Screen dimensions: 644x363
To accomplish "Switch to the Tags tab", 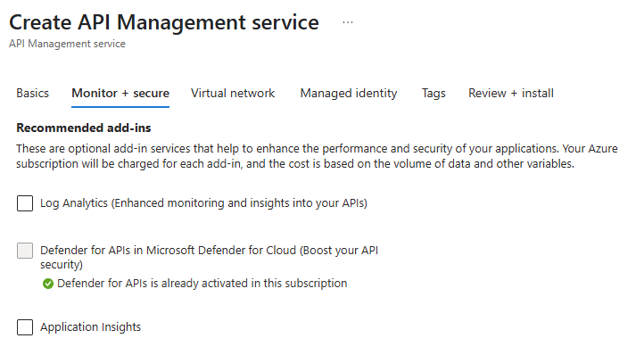I will (433, 94).
